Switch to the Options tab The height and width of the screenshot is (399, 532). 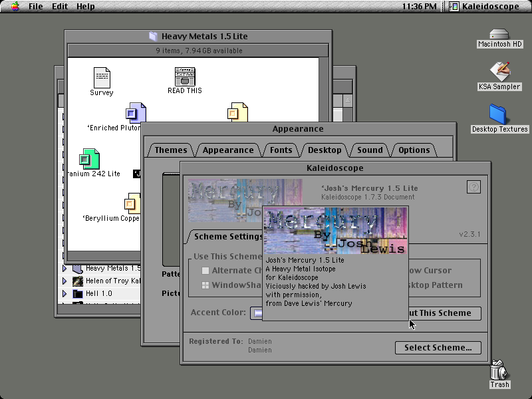(x=414, y=150)
